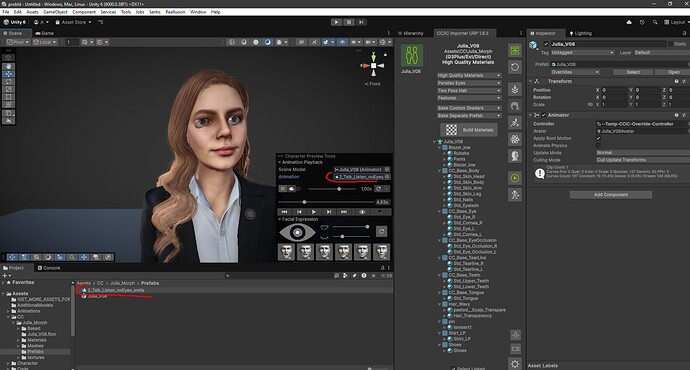Image resolution: width=690 pixels, height=370 pixels.
Task: Toggle the Julia_V08 active checkbox in Inspector
Action: coord(546,44)
